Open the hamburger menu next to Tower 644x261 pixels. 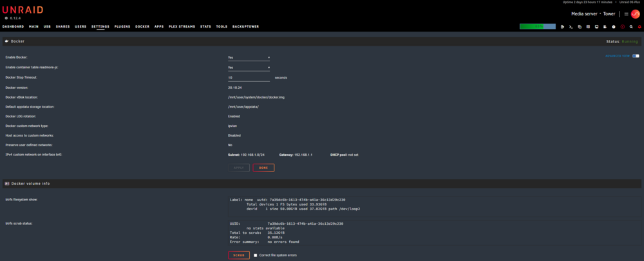pos(626,14)
